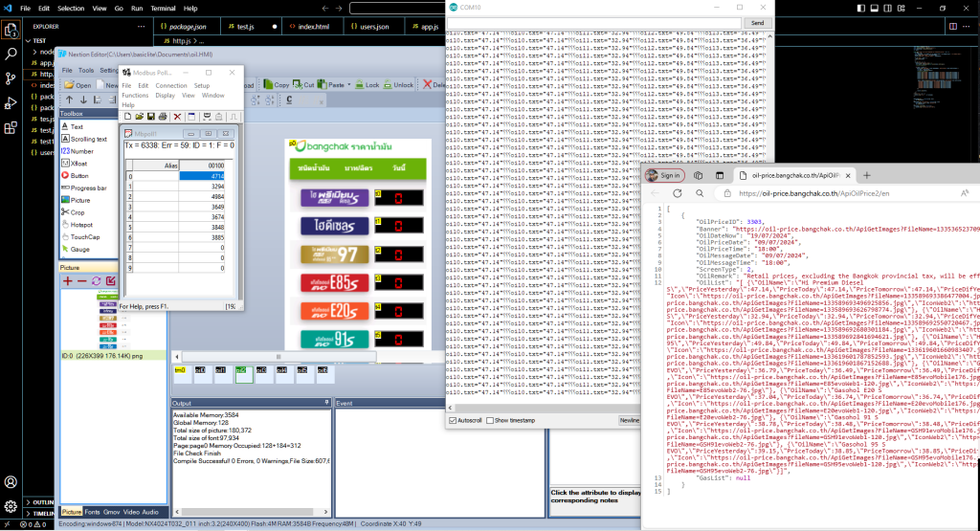Click Unlock in Nextion Editor toolbar
Screen dimensions: 980x531
398,84
